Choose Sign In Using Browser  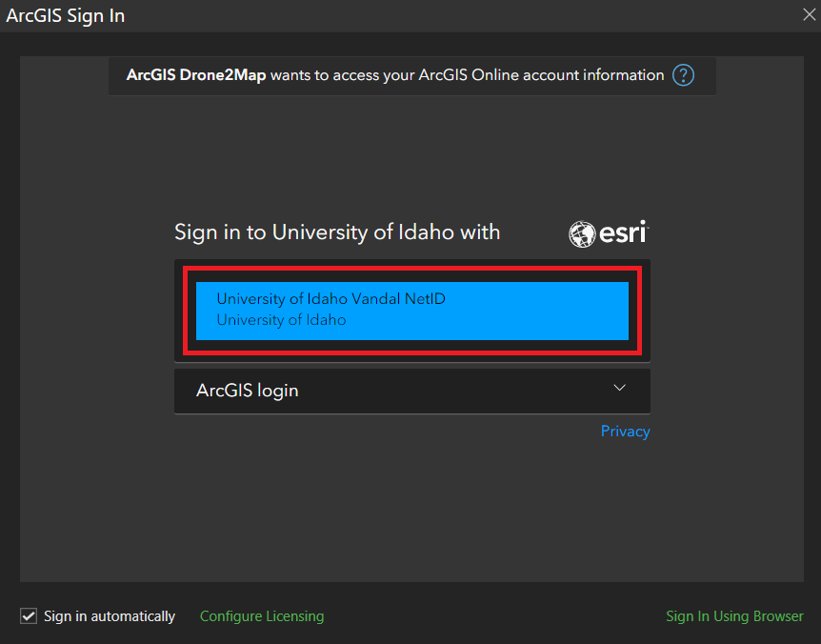[x=734, y=616]
